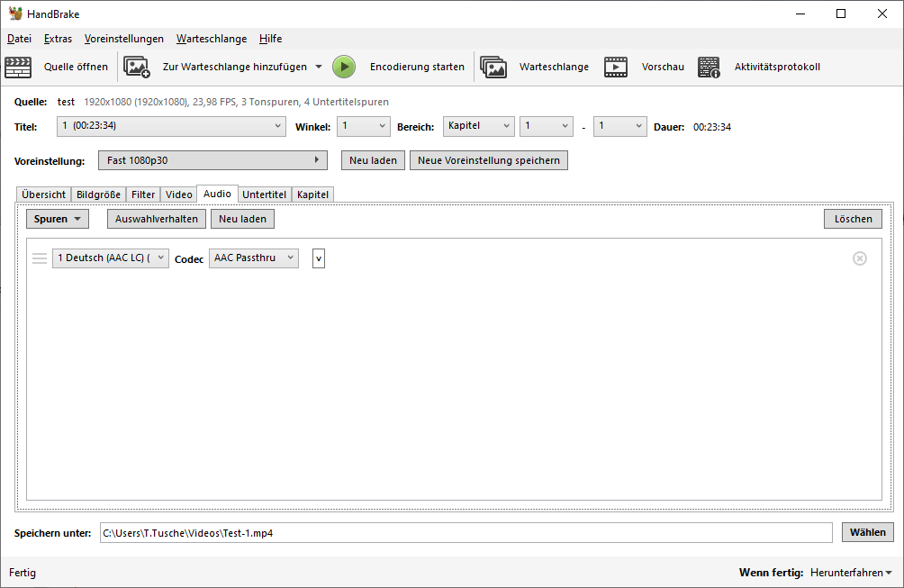Open the Spuren dropdown button
Viewport: 904px width, 588px height.
pos(57,219)
